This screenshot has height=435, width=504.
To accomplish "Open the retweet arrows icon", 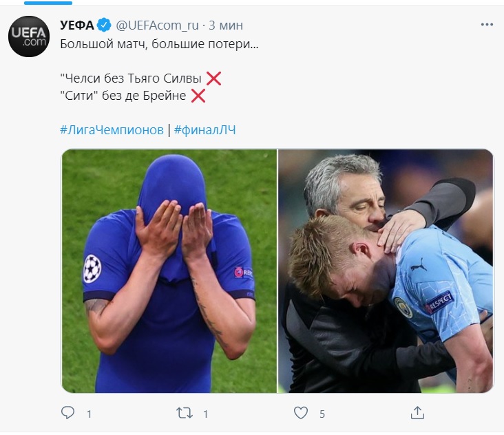I will point(185,413).
